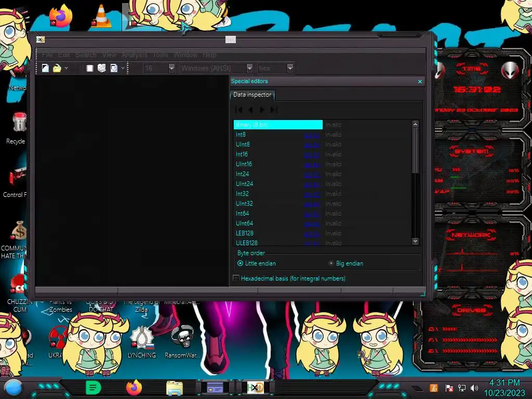Screen dimensions: 532x399
Task: Open the Search menu
Action: 86,55
